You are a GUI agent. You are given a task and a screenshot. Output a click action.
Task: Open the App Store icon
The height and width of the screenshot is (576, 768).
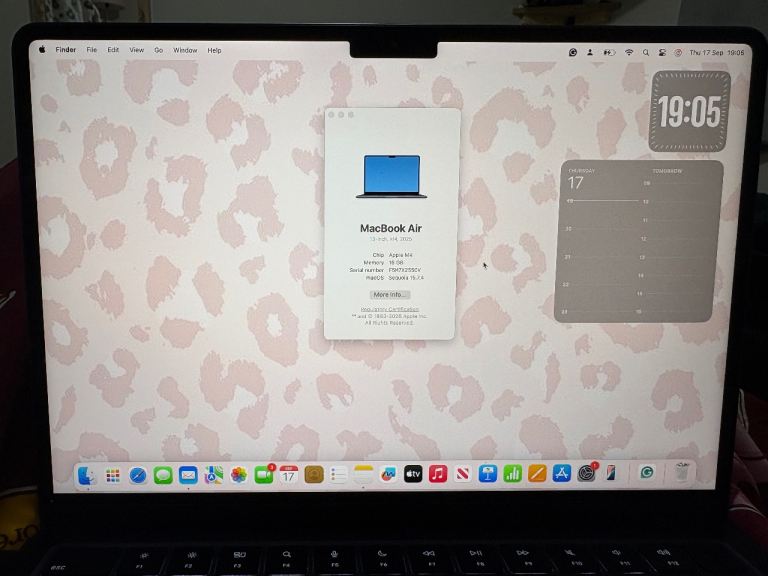click(x=562, y=473)
